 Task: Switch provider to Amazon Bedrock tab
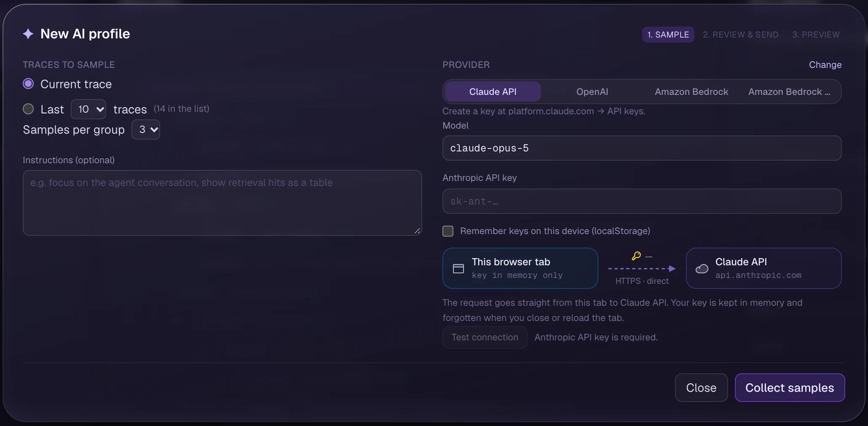691,92
